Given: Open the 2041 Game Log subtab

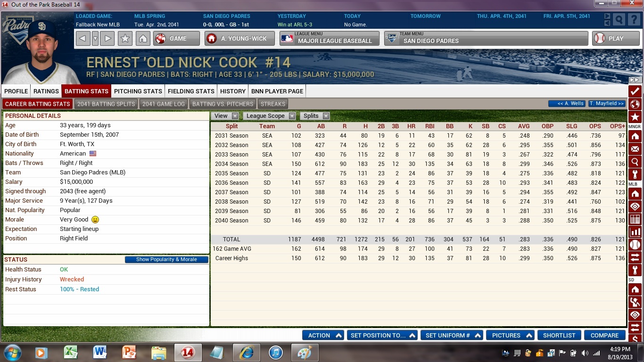Looking at the screenshot, I should [164, 104].
